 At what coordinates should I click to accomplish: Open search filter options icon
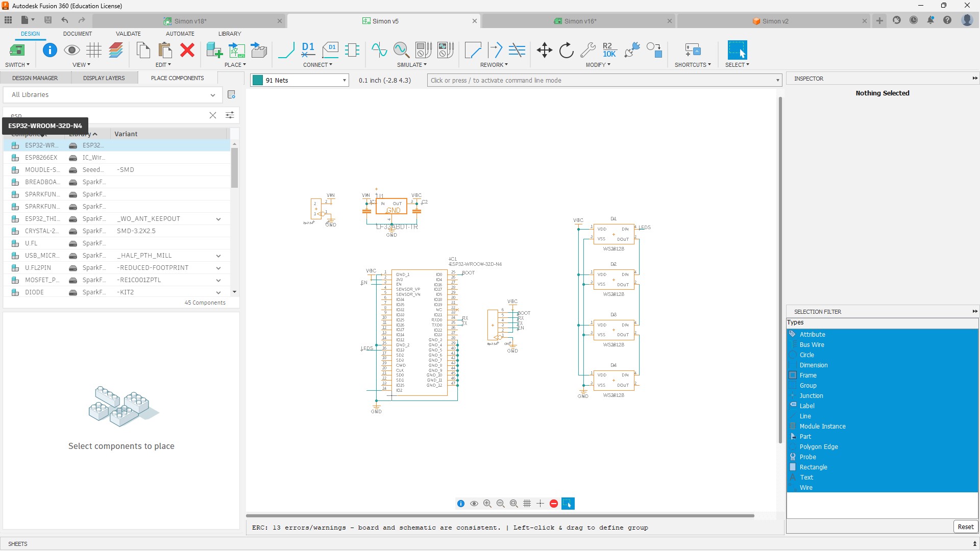click(x=230, y=115)
